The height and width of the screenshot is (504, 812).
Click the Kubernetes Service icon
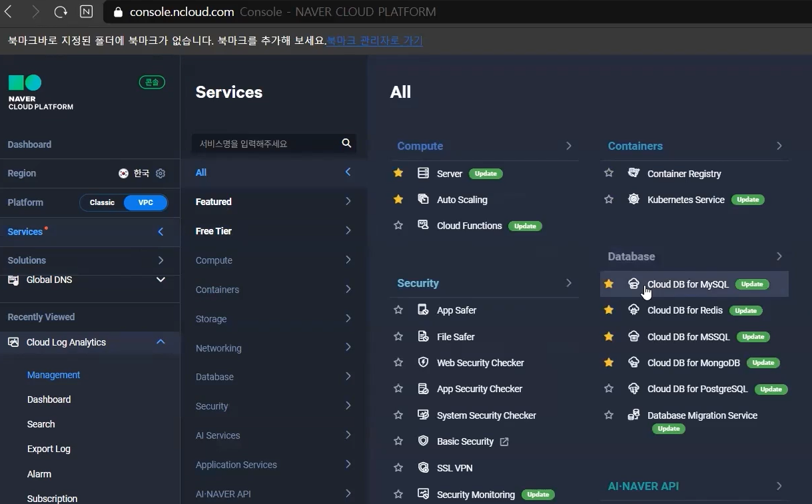tap(633, 199)
